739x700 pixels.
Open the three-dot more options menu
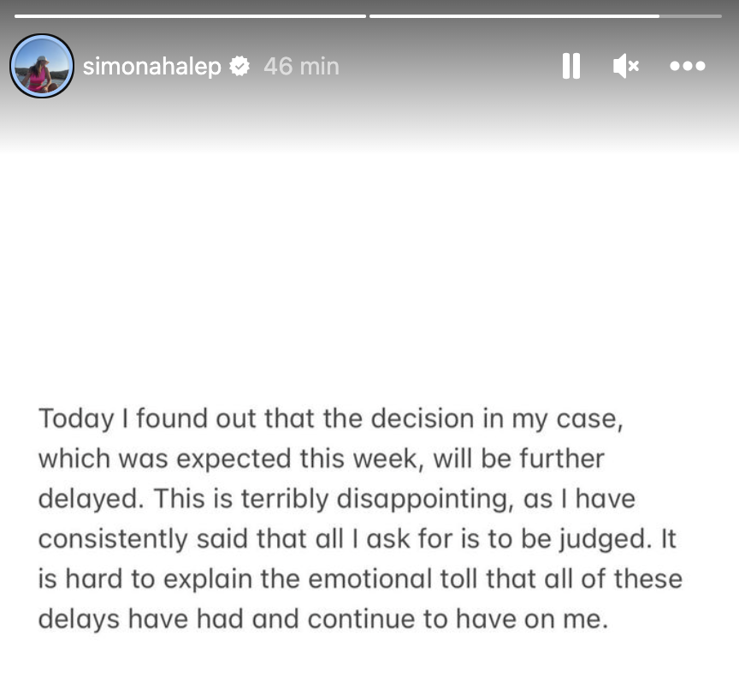687,66
